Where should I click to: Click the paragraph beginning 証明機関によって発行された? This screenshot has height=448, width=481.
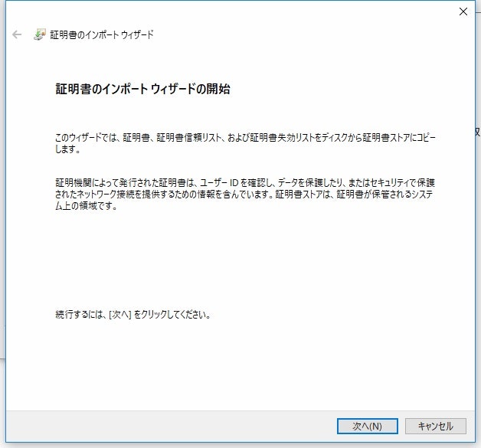(x=245, y=194)
